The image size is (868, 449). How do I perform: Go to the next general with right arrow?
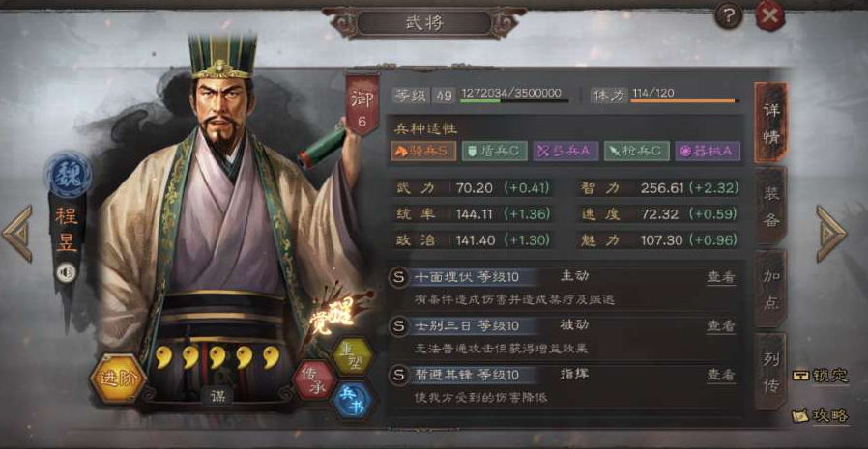(x=830, y=234)
